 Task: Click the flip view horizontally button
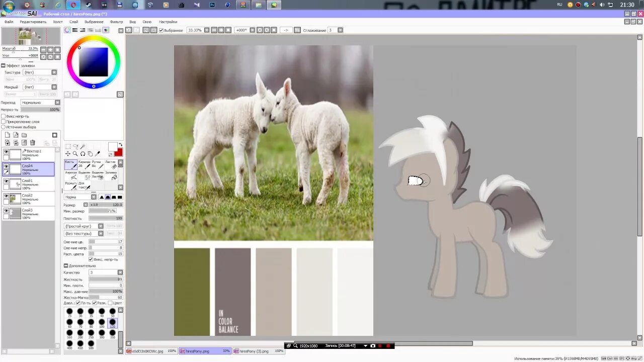298,30
